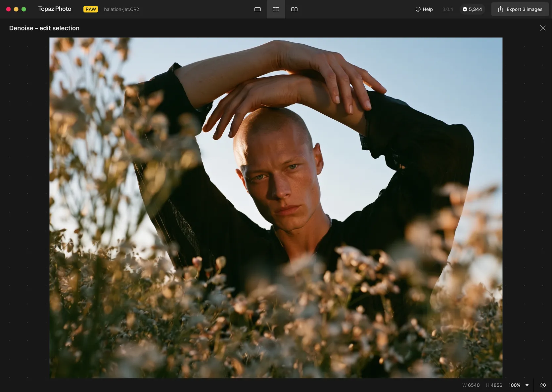Image resolution: width=552 pixels, height=392 pixels.
Task: Select the split comparison view
Action: (x=276, y=9)
